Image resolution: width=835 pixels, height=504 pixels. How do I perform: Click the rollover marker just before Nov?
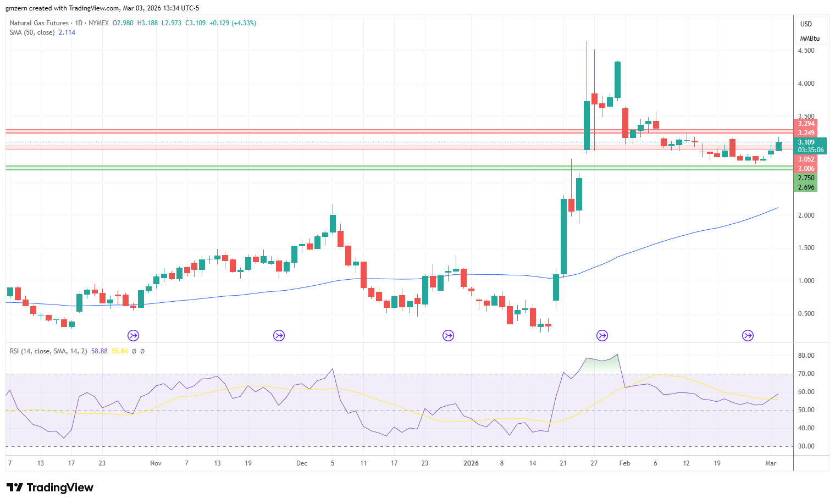[134, 335]
